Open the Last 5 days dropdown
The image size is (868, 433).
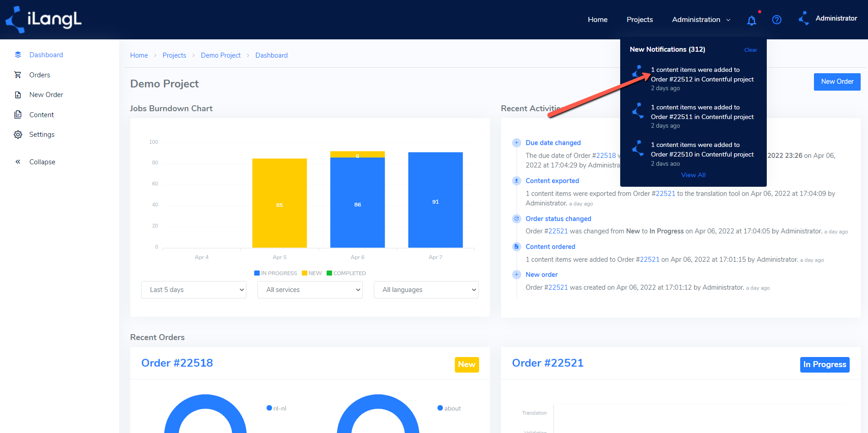(x=194, y=290)
